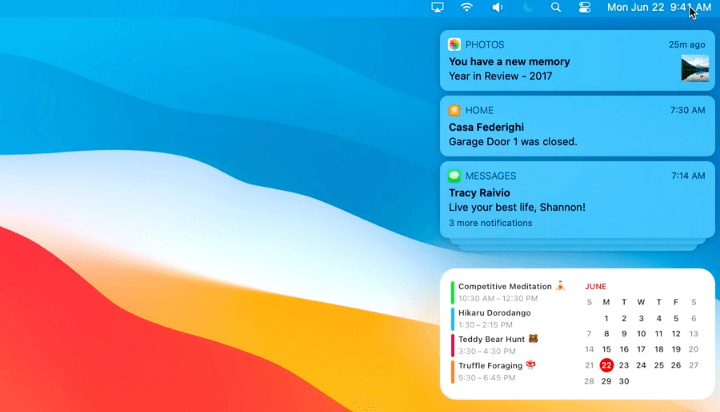Viewport: 720px width, 412px height.
Task: Open the new memory Photos notification
Action: (x=560, y=62)
